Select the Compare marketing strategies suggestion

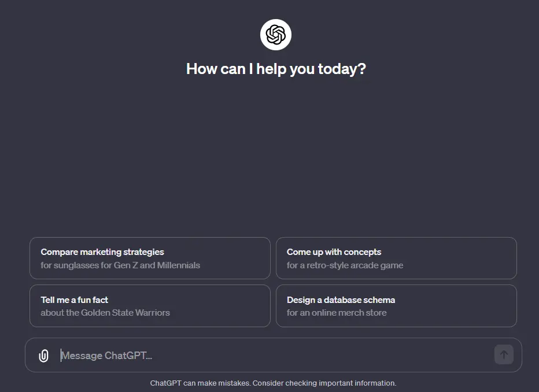pyautogui.click(x=150, y=258)
